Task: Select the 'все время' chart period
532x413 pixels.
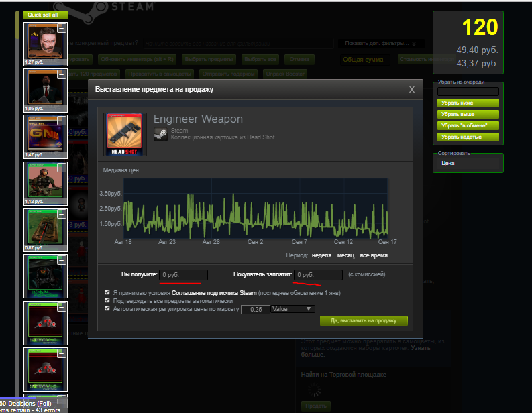Action: coord(374,255)
